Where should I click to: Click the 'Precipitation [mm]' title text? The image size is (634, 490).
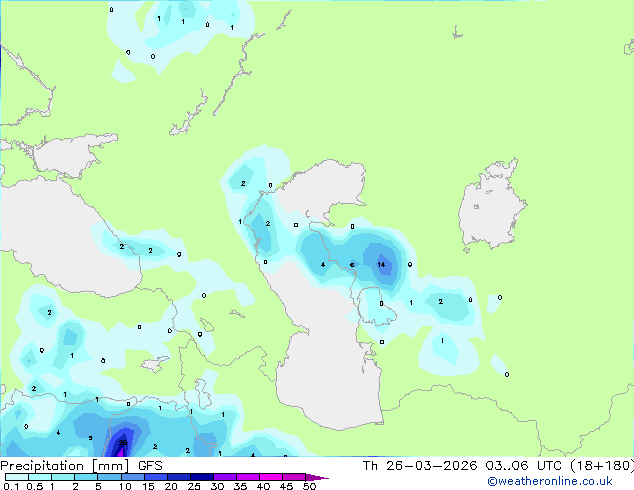click(65, 466)
